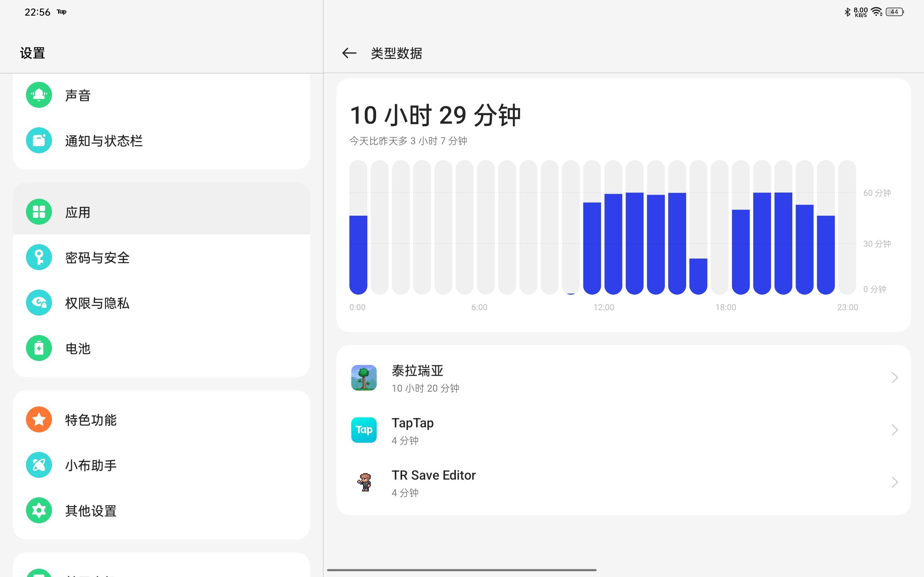This screenshot has height=577, width=924.
Task: Open the 泰拉瑞亚 app thumbnail
Action: point(364,378)
